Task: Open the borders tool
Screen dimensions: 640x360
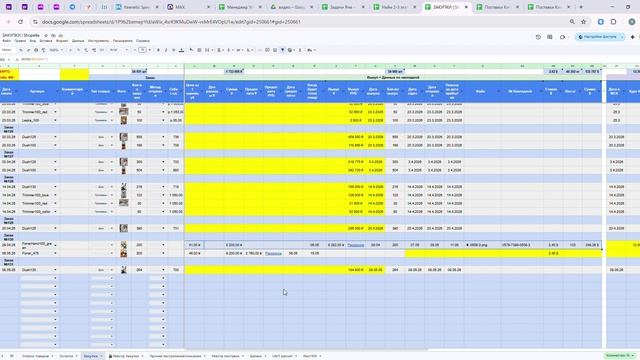Action: (199, 50)
